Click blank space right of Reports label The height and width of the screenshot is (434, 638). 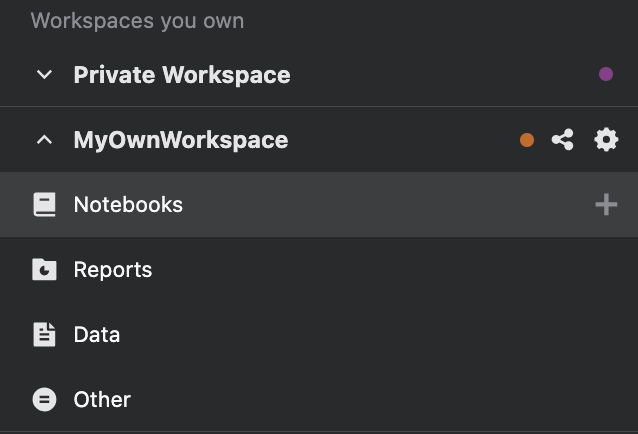tap(380, 270)
